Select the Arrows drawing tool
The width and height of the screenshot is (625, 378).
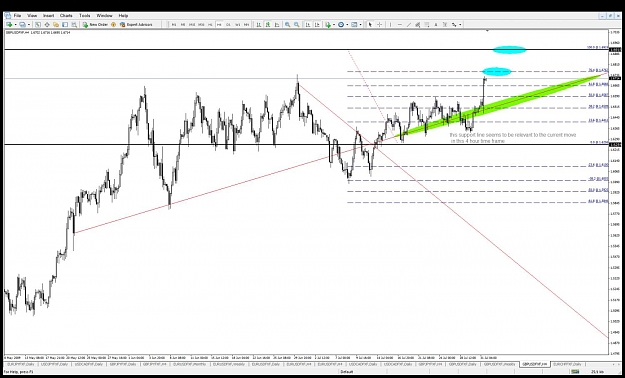[454, 25]
